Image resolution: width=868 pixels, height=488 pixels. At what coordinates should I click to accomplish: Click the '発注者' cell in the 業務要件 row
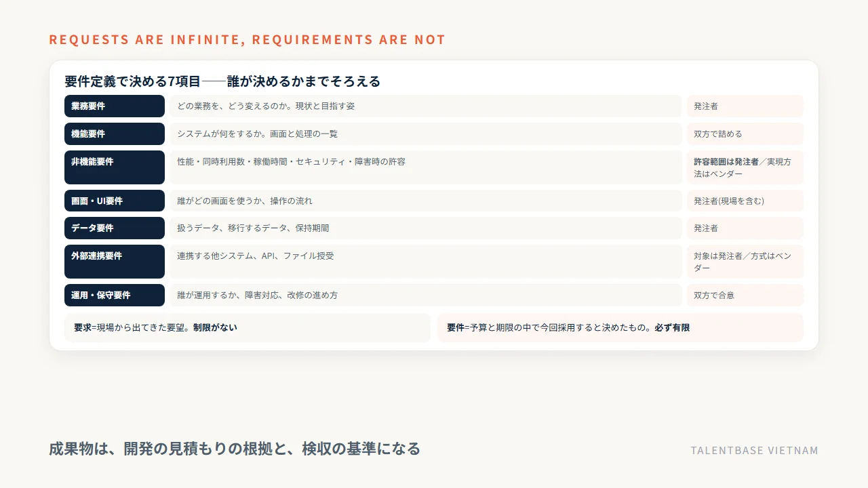[x=745, y=106]
